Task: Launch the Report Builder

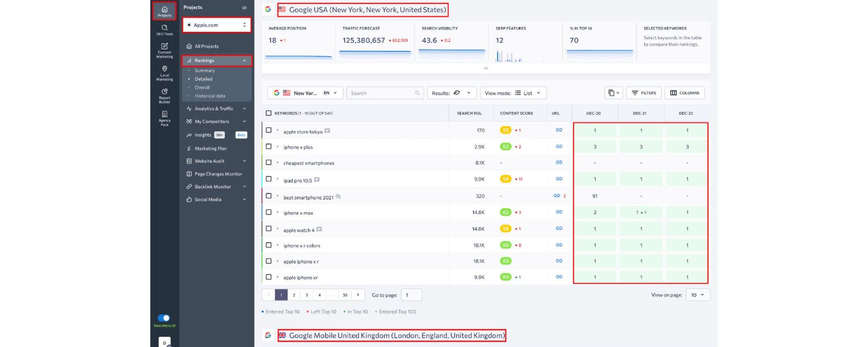Action: pos(164,94)
